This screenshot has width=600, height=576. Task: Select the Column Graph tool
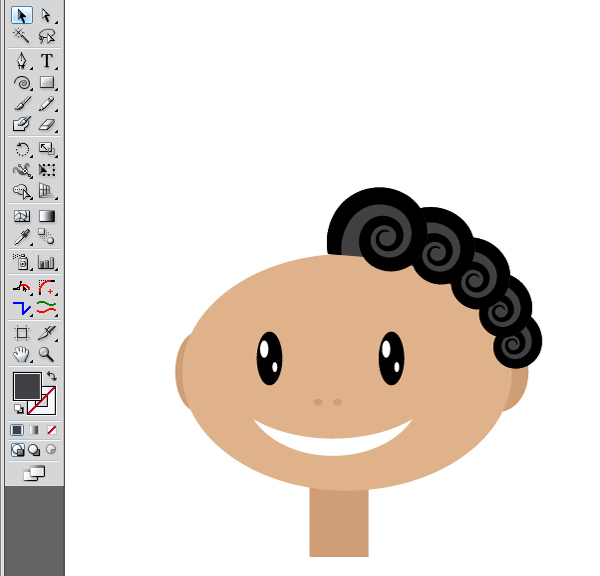click(x=46, y=262)
